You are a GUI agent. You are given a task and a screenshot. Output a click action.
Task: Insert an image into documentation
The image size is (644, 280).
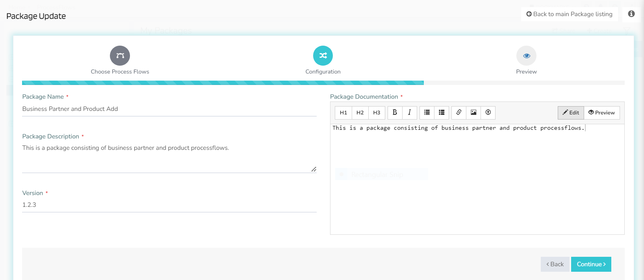click(473, 112)
